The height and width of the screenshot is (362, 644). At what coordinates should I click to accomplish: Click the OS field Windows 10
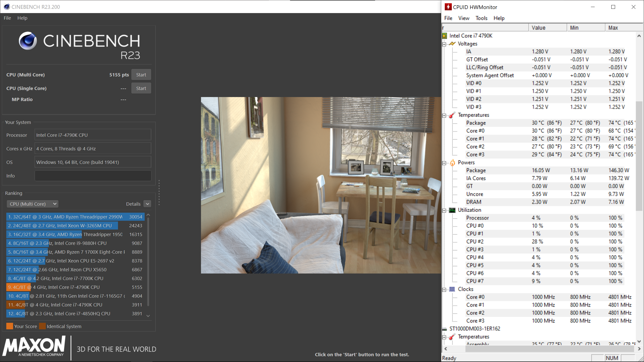[93, 162]
